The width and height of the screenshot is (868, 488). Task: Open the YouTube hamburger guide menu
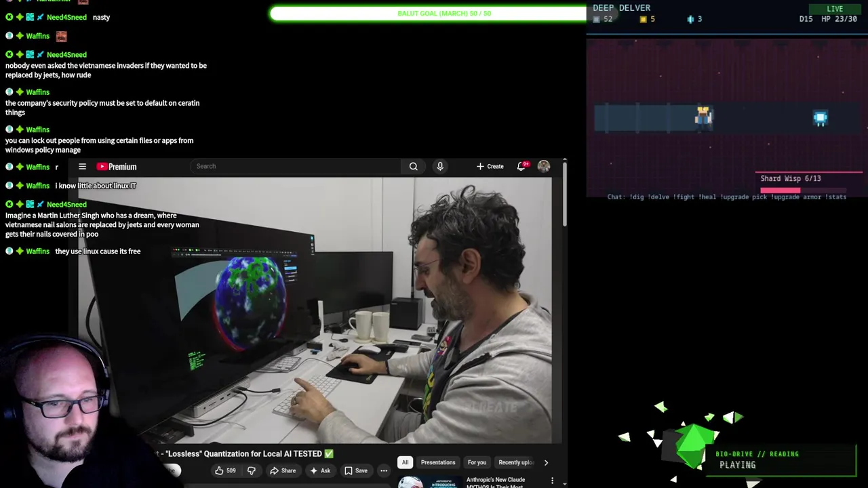tap(82, 167)
